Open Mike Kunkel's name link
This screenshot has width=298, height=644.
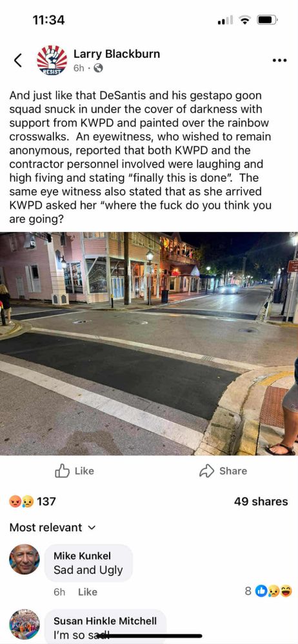[83, 556]
